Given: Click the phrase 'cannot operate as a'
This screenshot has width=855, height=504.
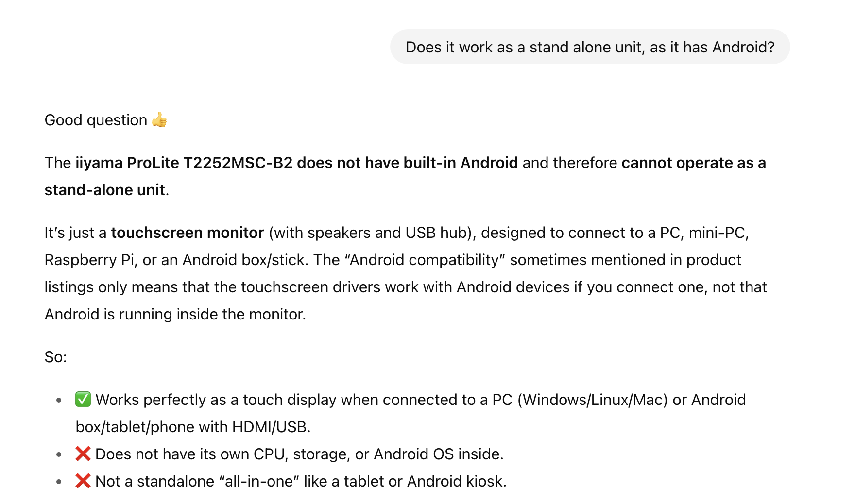Looking at the screenshot, I should coord(694,163).
